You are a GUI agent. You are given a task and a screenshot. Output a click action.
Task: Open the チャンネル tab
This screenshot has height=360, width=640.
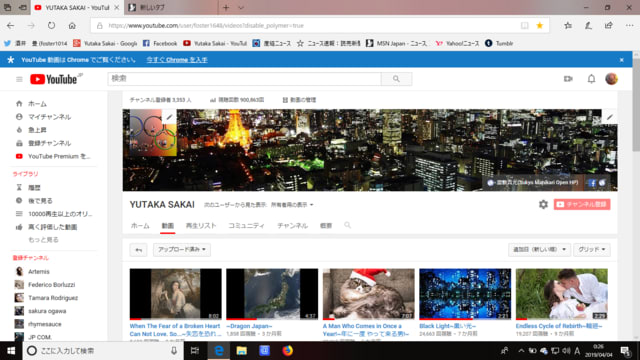point(292,226)
